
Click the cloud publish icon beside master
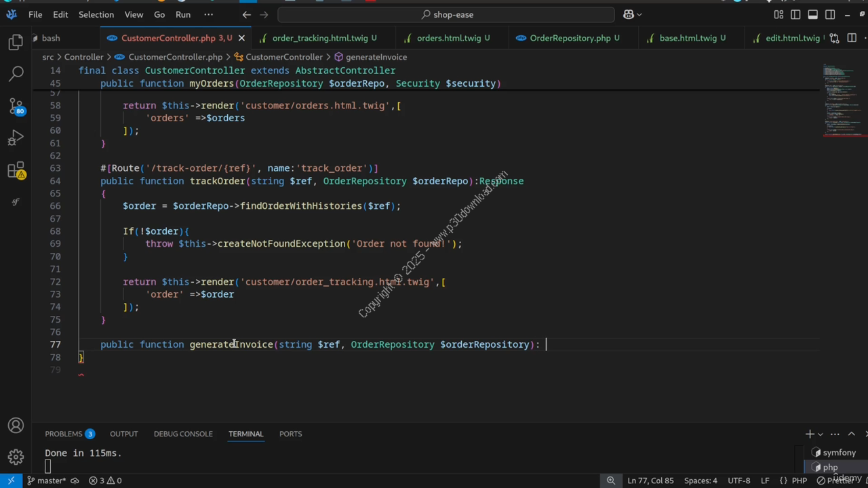point(75,481)
